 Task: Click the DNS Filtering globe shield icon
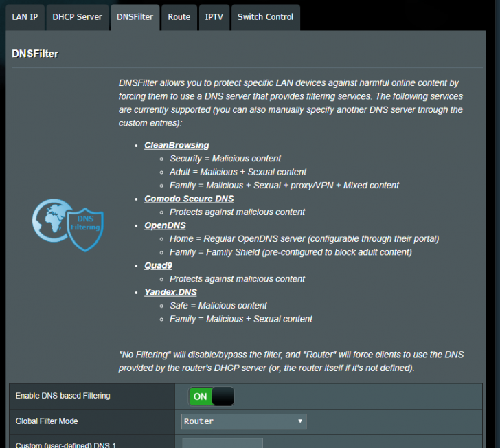point(68,225)
